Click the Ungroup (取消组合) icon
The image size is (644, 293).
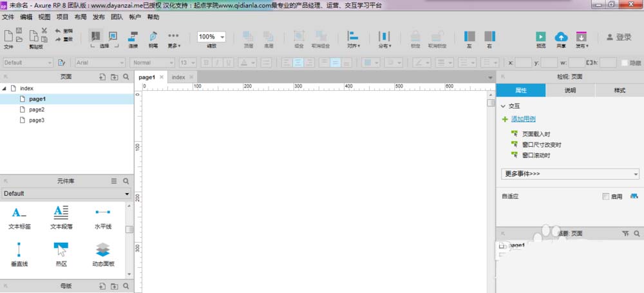[321, 36]
